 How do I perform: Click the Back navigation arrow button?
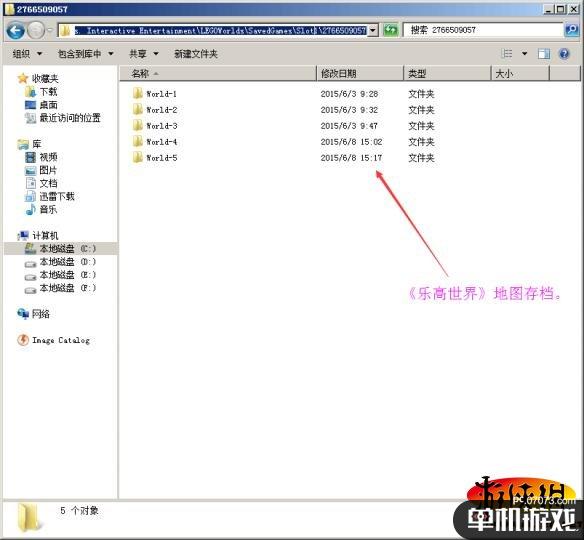16,31
